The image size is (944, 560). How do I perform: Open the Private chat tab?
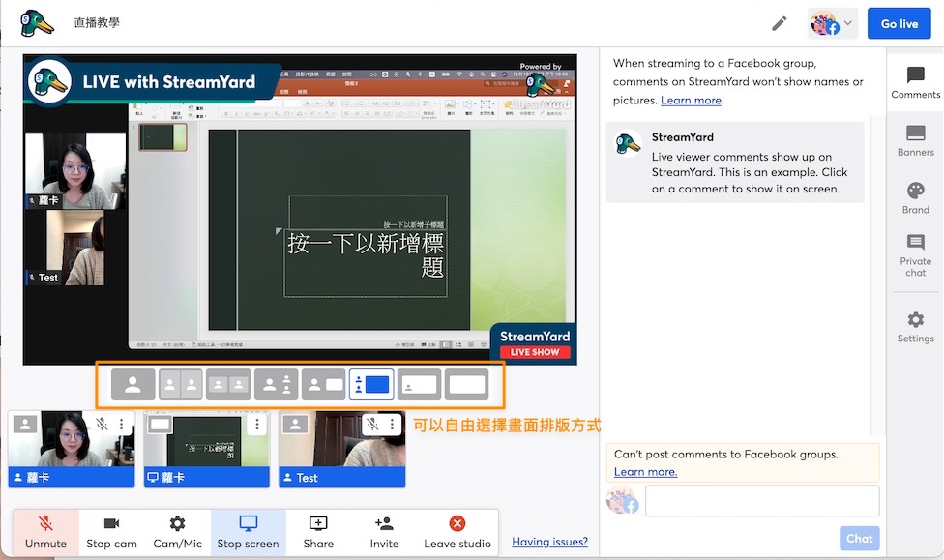pyautogui.click(x=915, y=256)
